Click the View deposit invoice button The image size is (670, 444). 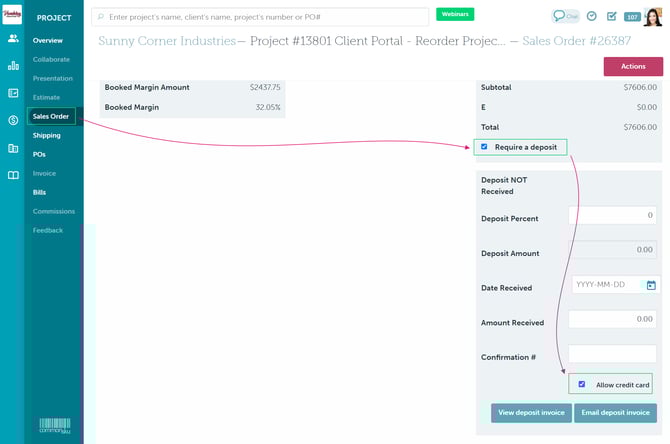coord(531,413)
